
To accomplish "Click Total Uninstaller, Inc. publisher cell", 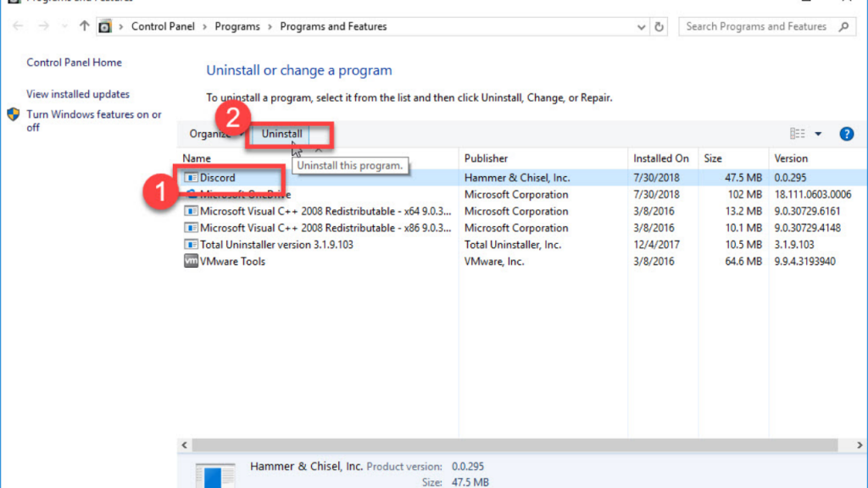I will pos(513,245).
